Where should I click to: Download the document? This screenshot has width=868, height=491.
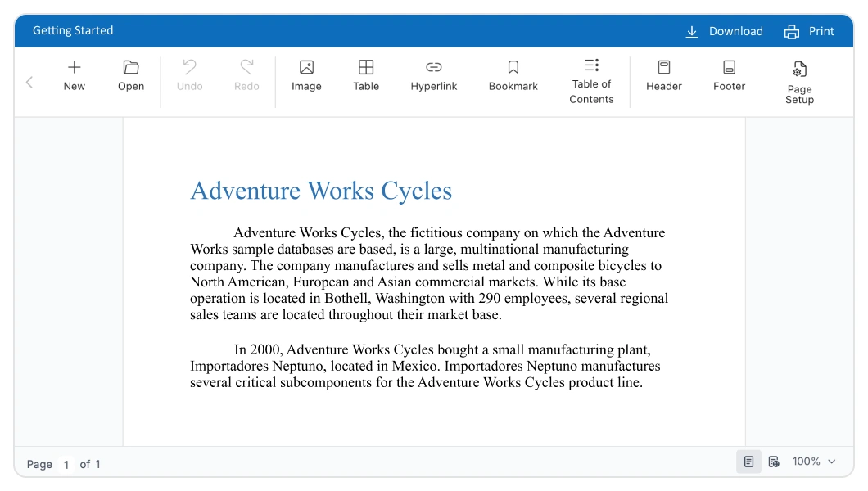tap(724, 31)
